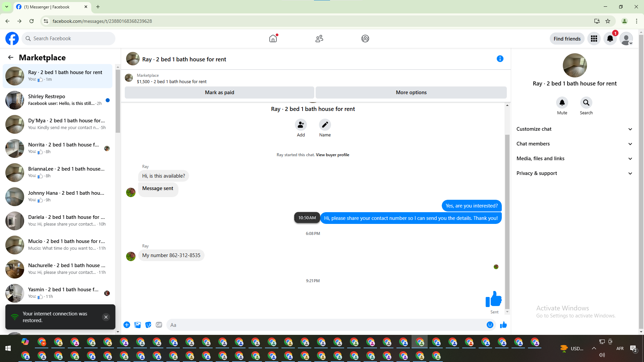This screenshot has width=644, height=362.
Task: Open the Dy'Mya conversation
Action: 58,124
